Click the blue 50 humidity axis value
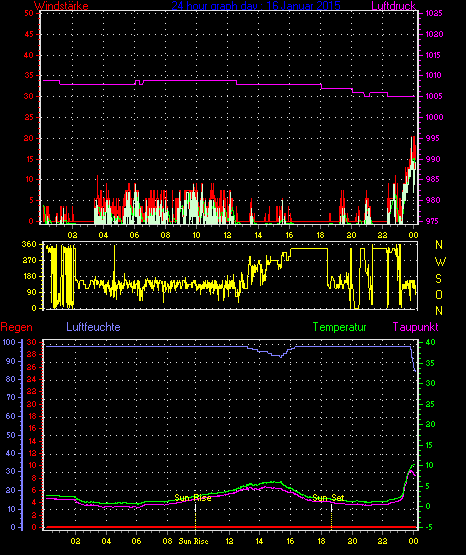Viewport: 466px width, 555px height. pos(11,435)
